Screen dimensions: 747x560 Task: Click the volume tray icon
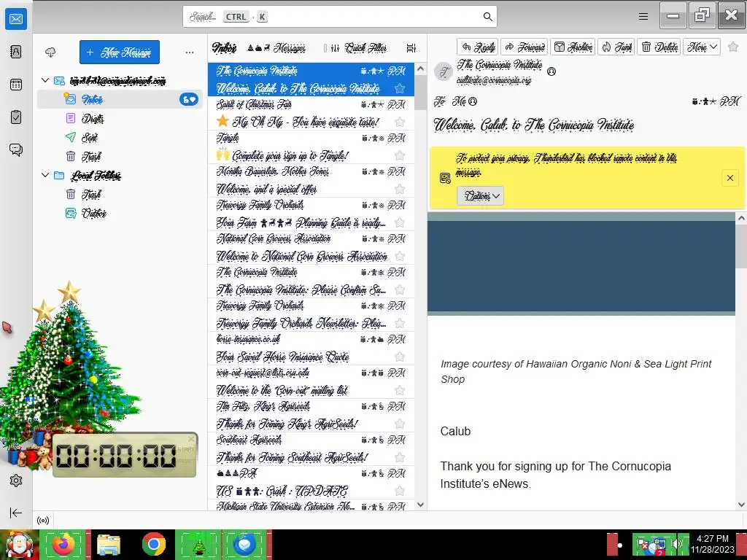(x=676, y=544)
